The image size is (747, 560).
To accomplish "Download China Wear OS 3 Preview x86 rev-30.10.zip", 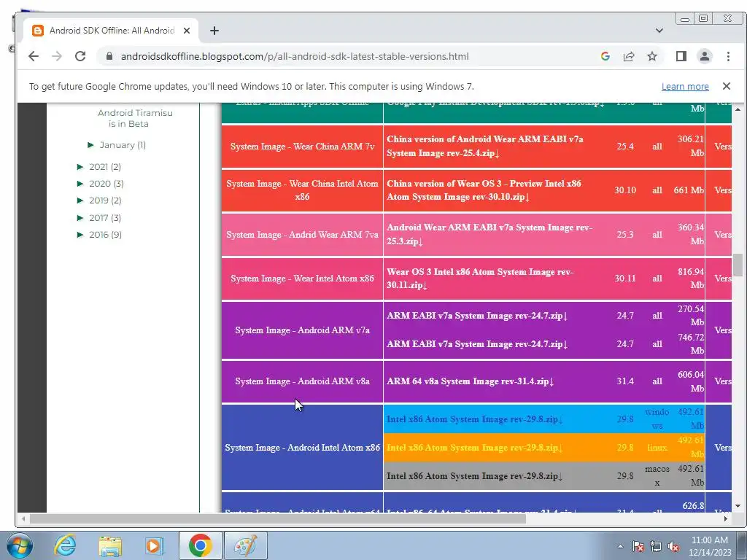I will [x=484, y=190].
